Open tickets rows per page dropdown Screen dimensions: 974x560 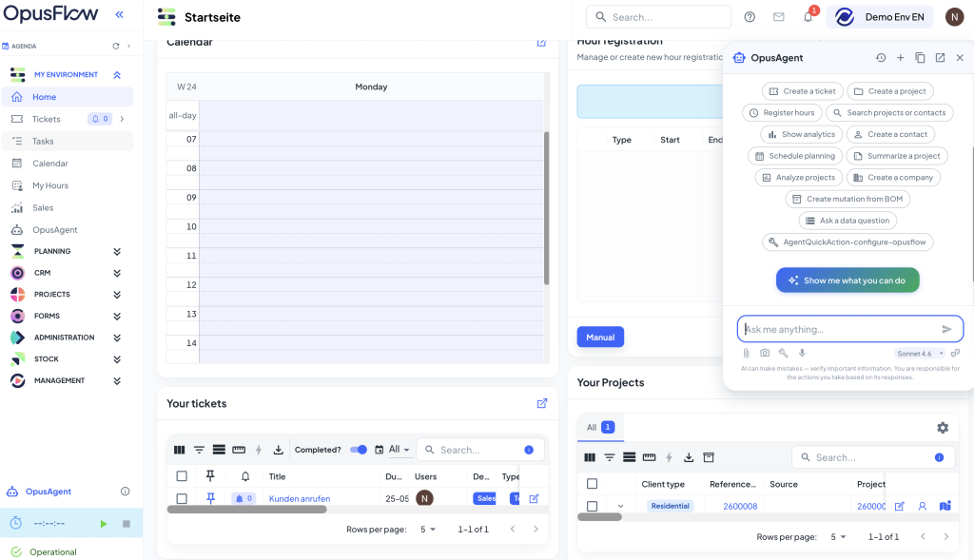click(428, 530)
